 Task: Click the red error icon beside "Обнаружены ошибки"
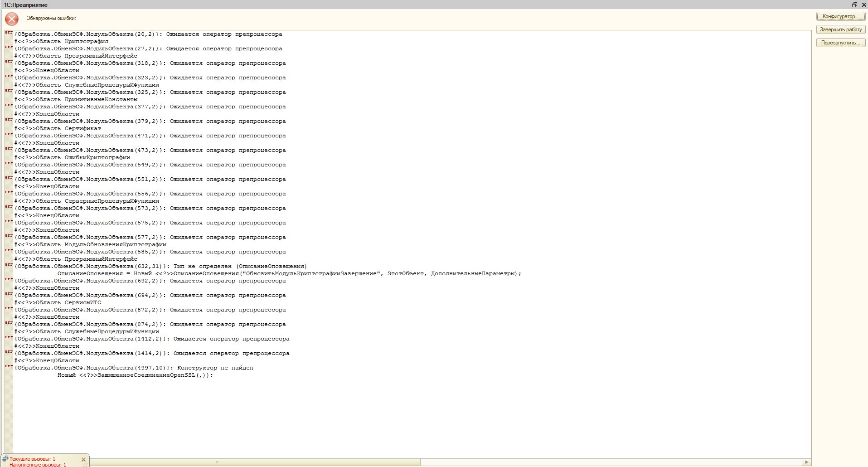(x=12, y=19)
